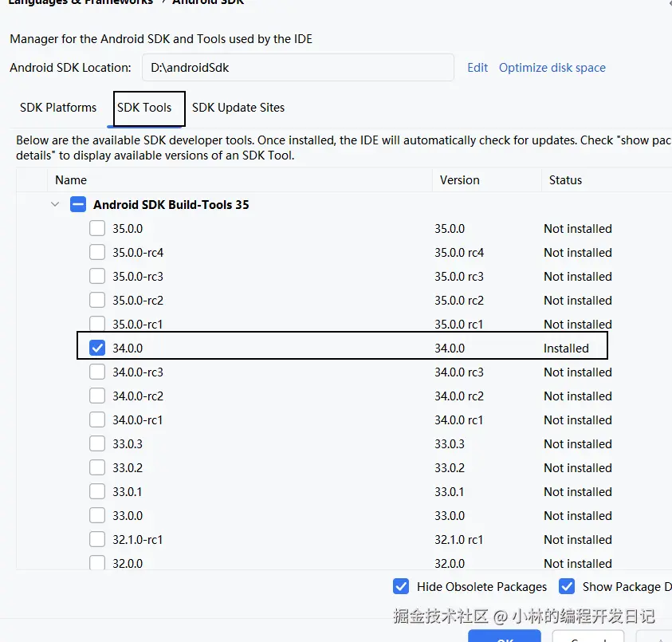The image size is (672, 642).
Task: Select the 34.0.0-rc2 row name text
Action: (x=138, y=396)
